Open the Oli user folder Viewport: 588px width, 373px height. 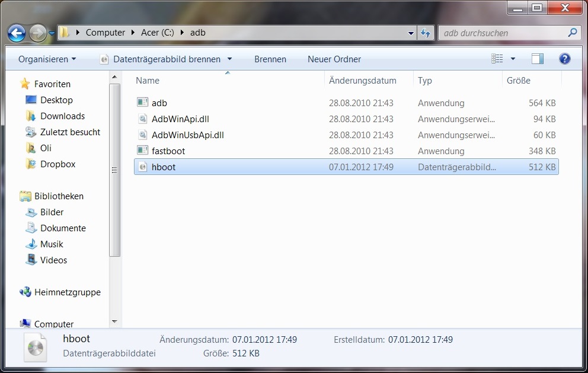[x=46, y=148]
